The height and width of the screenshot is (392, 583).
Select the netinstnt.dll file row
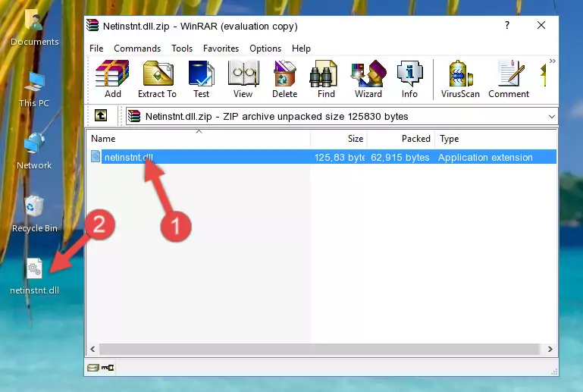point(322,157)
